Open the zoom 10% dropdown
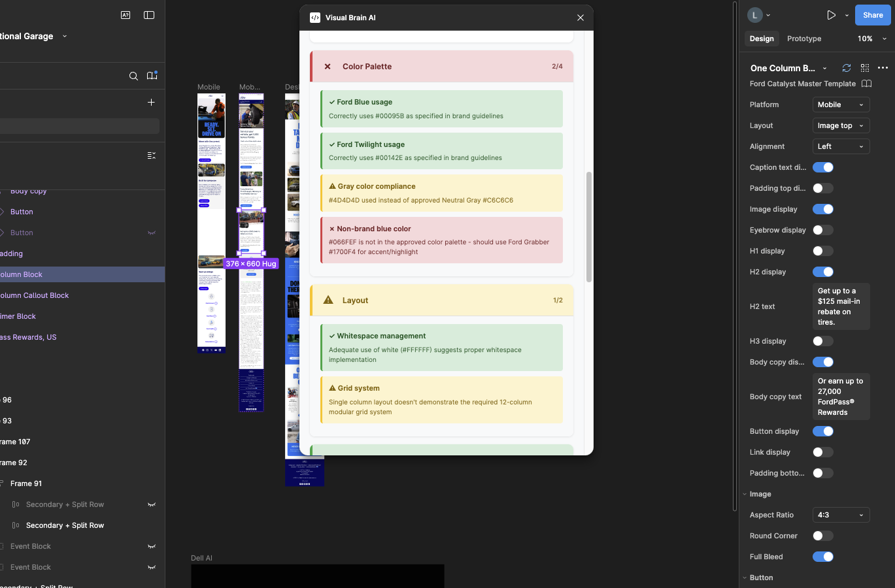 [872, 39]
